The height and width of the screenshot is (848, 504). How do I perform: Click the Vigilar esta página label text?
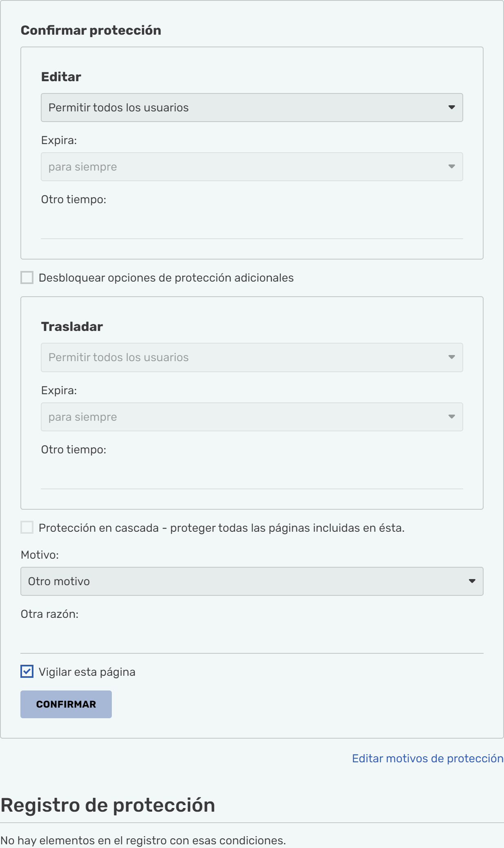[x=87, y=672]
